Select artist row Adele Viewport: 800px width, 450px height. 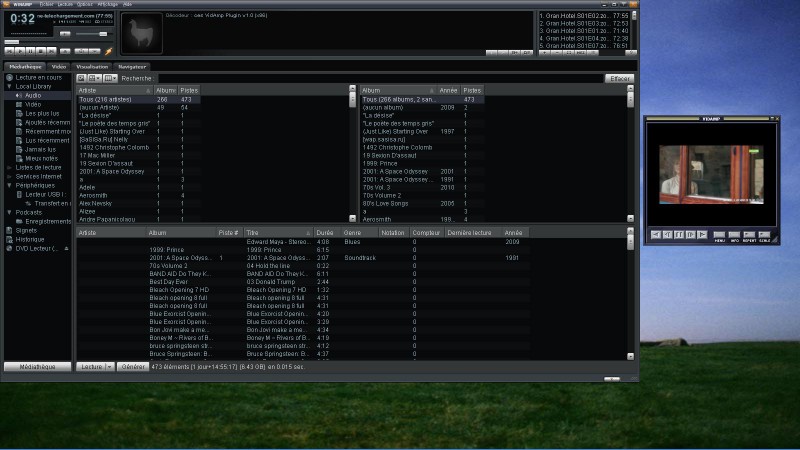[x=138, y=187]
